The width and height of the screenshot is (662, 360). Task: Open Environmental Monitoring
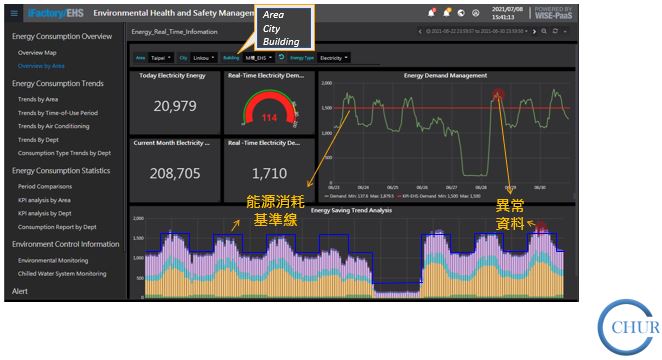click(x=53, y=260)
